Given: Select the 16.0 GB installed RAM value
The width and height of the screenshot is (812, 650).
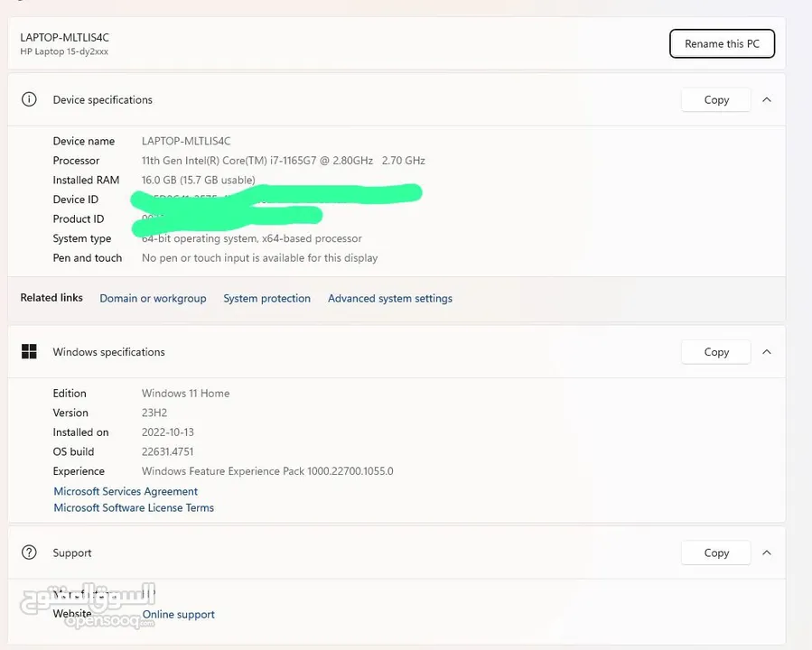Looking at the screenshot, I should point(199,180).
